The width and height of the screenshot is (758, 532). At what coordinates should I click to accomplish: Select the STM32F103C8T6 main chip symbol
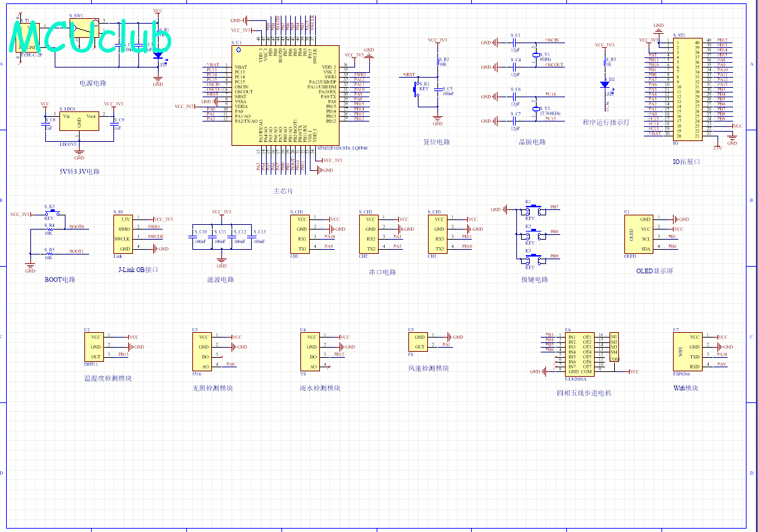click(286, 95)
